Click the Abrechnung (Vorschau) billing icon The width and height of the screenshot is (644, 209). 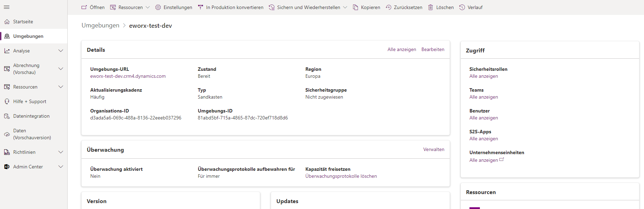click(7, 69)
